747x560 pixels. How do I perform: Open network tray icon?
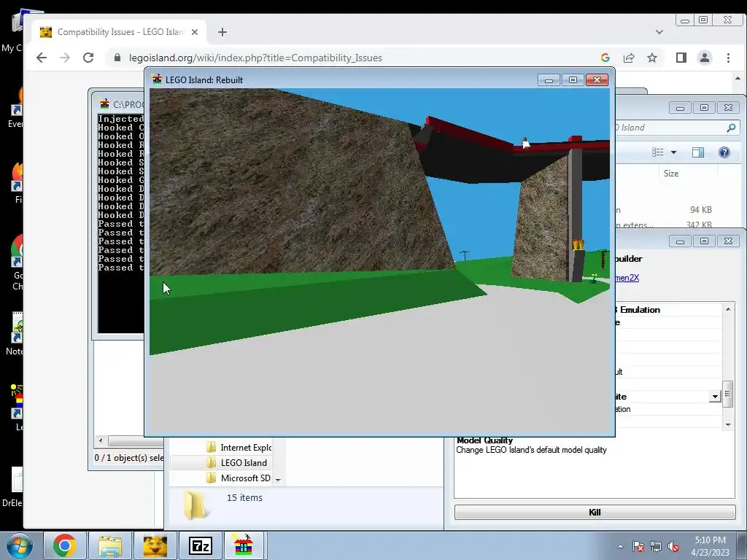click(x=656, y=546)
